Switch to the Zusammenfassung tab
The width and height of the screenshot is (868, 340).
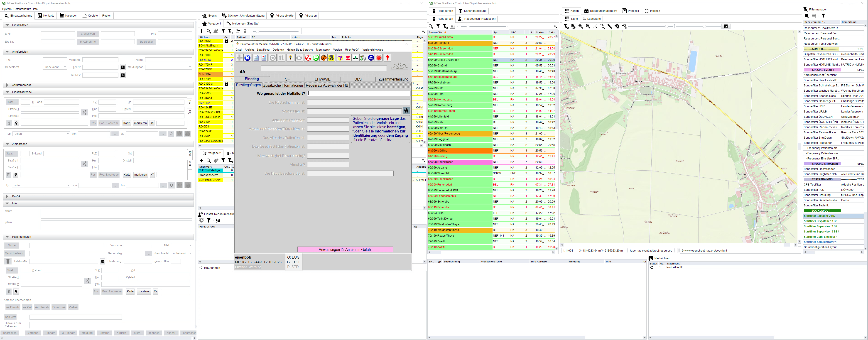tap(393, 79)
